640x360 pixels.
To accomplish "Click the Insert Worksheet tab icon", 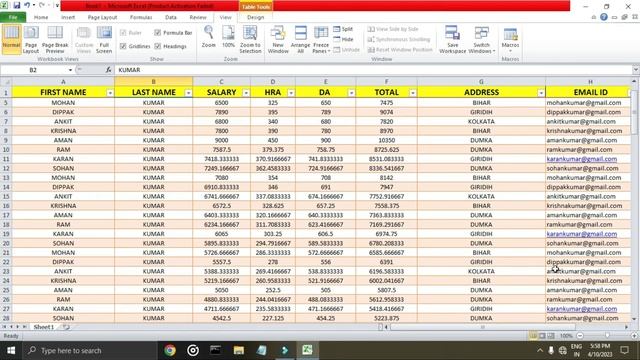I will point(66,327).
